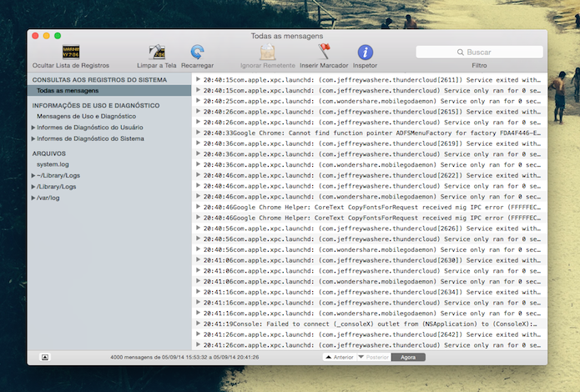The image size is (580, 392).
Task: Select the thundercloud[2626] exited log row
Action: 370,229
